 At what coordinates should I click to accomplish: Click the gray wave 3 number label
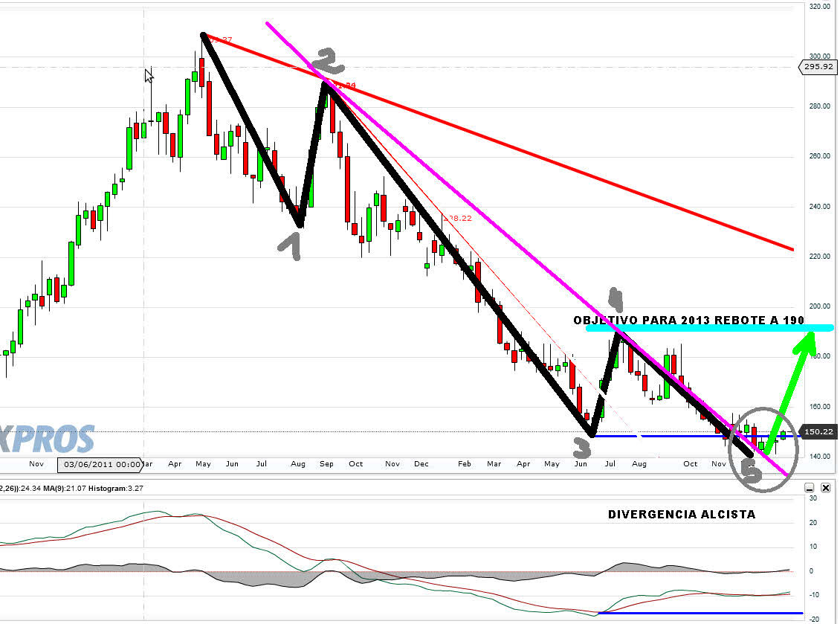tap(581, 447)
